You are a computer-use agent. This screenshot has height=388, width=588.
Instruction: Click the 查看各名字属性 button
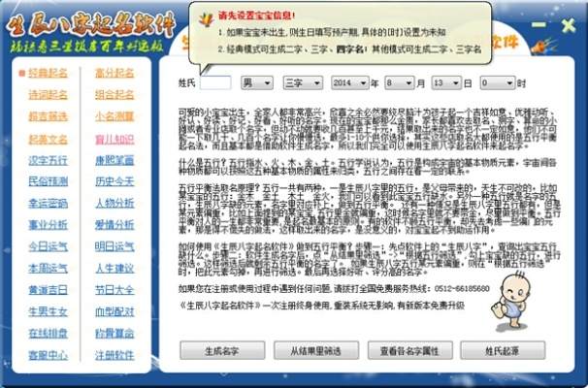coord(409,350)
